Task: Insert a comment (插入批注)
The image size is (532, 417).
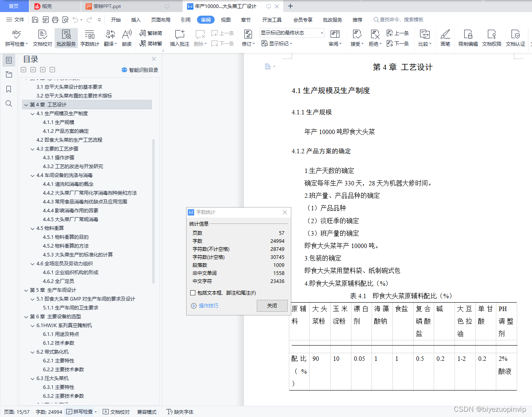Action: coord(179,38)
